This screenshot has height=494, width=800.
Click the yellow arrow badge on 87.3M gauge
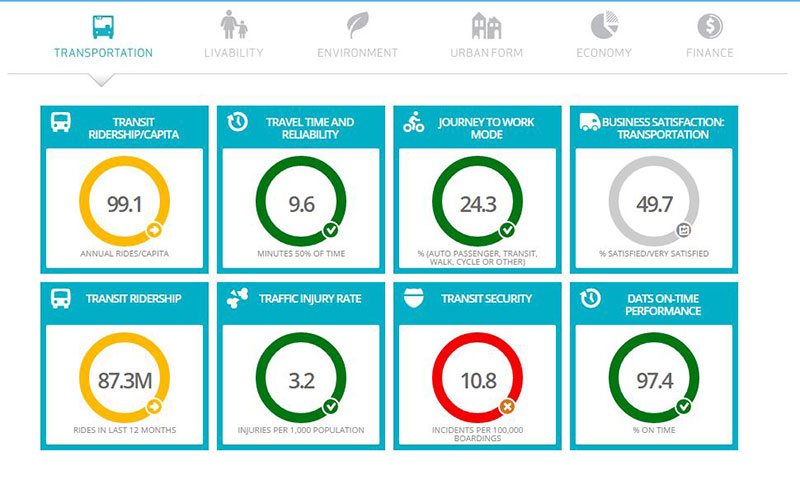click(x=154, y=406)
